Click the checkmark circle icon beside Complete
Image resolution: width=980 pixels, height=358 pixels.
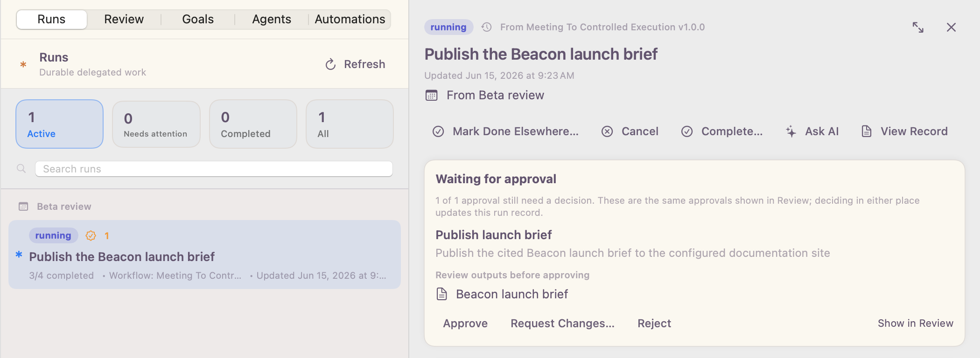pyautogui.click(x=687, y=132)
